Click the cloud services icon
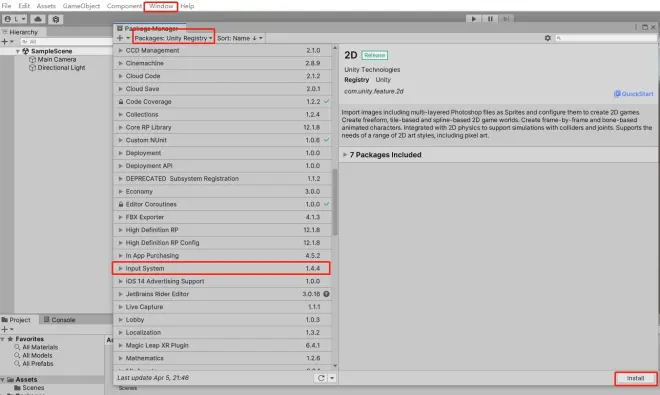Screen dimensions: 660x395 tap(37, 19)
